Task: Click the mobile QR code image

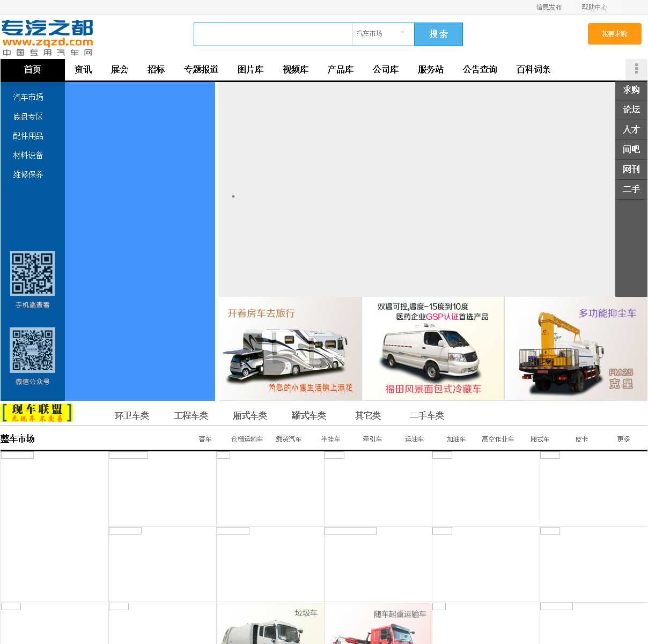Action: point(32,273)
